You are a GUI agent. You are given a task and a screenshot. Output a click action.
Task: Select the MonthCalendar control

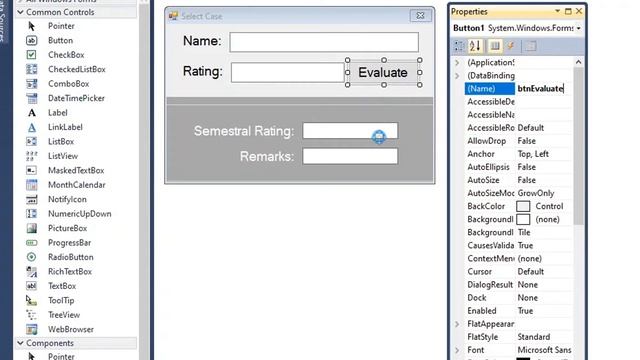click(77, 185)
